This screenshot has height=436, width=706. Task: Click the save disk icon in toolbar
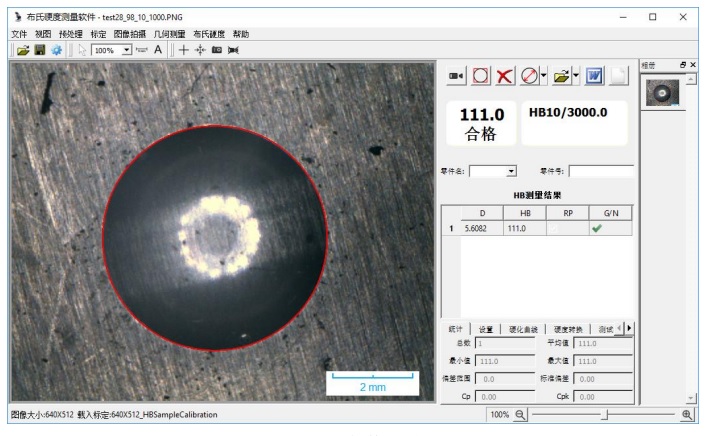click(40, 49)
